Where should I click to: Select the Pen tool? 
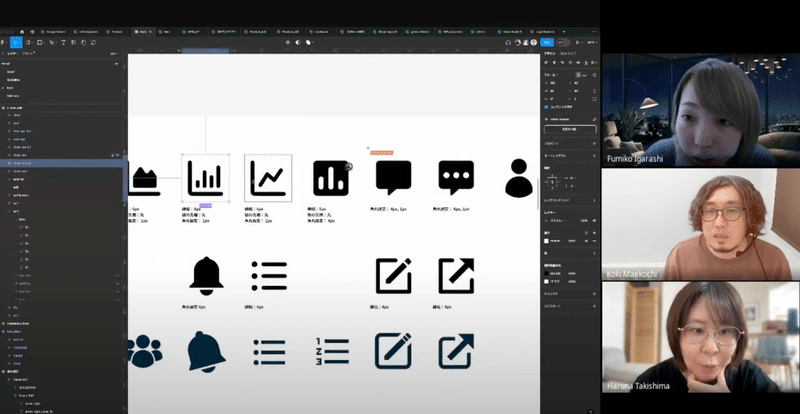[52, 42]
